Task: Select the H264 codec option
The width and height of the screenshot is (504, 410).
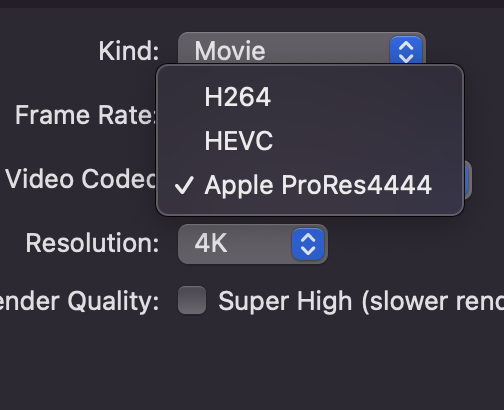Action: [x=310, y=97]
